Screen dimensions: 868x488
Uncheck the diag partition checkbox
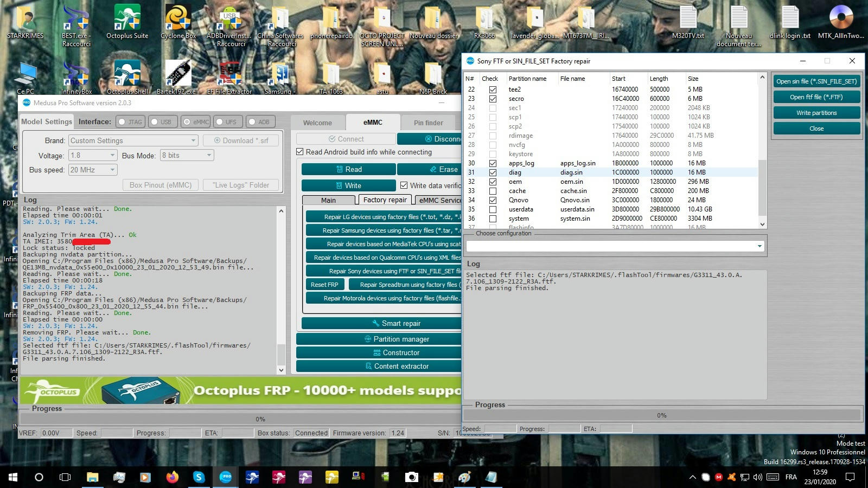[x=493, y=172]
